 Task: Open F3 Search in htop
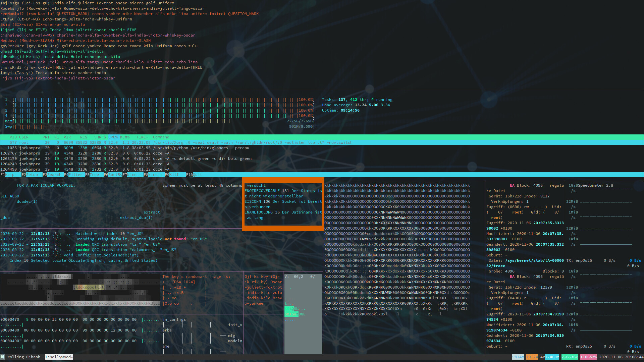click(x=53, y=175)
